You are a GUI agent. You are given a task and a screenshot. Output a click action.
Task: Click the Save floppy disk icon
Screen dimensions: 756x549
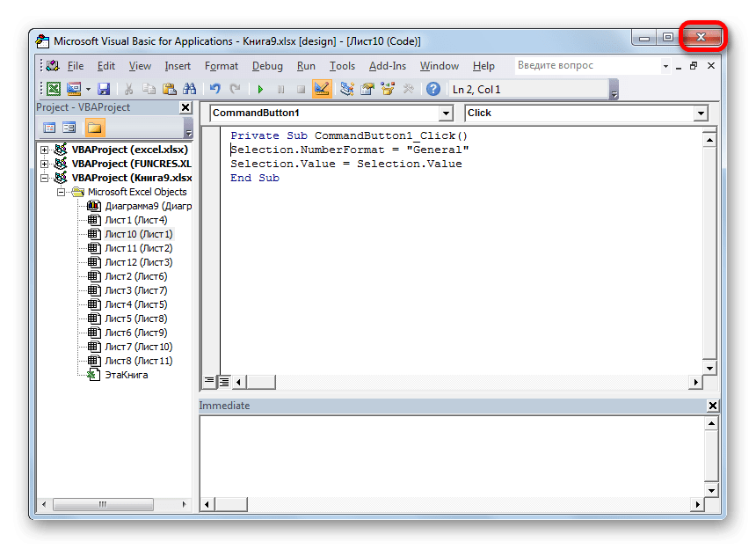point(104,89)
